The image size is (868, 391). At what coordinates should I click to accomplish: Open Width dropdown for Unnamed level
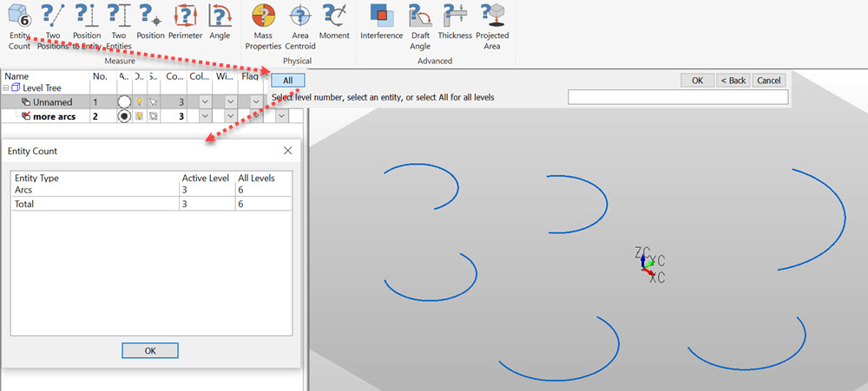(x=230, y=102)
